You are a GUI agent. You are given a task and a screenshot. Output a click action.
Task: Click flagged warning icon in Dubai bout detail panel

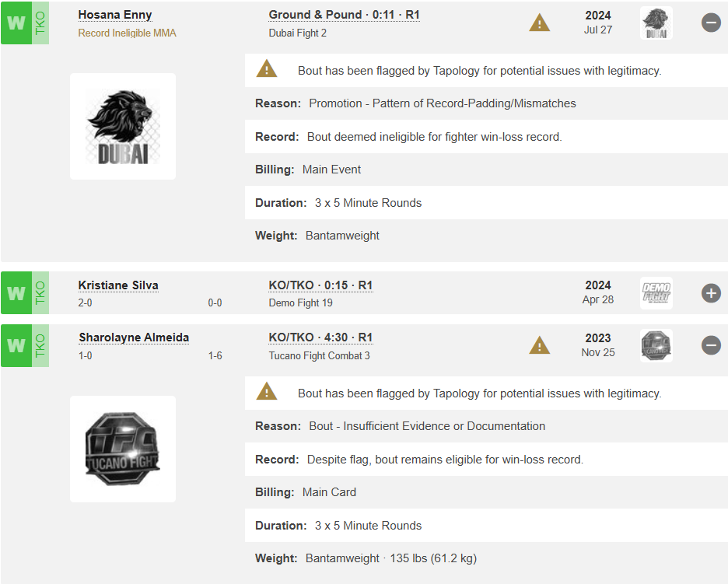click(x=267, y=69)
